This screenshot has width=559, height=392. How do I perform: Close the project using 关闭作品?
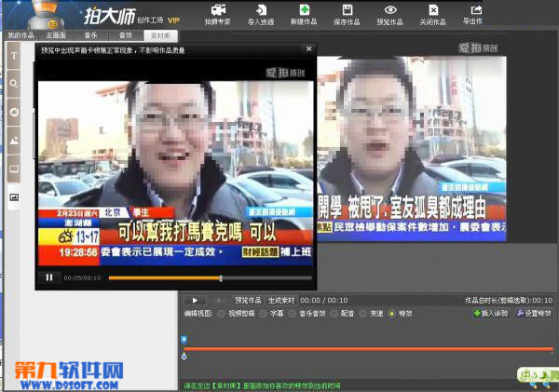433,15
